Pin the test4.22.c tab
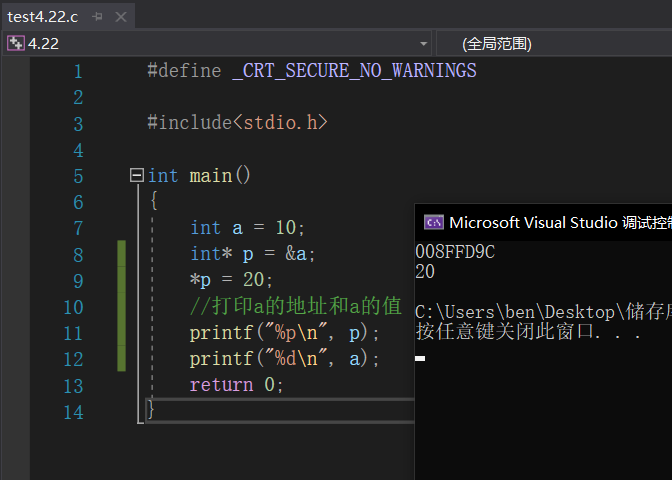Screen dimensions: 672x480 pyautogui.click(x=98, y=17)
